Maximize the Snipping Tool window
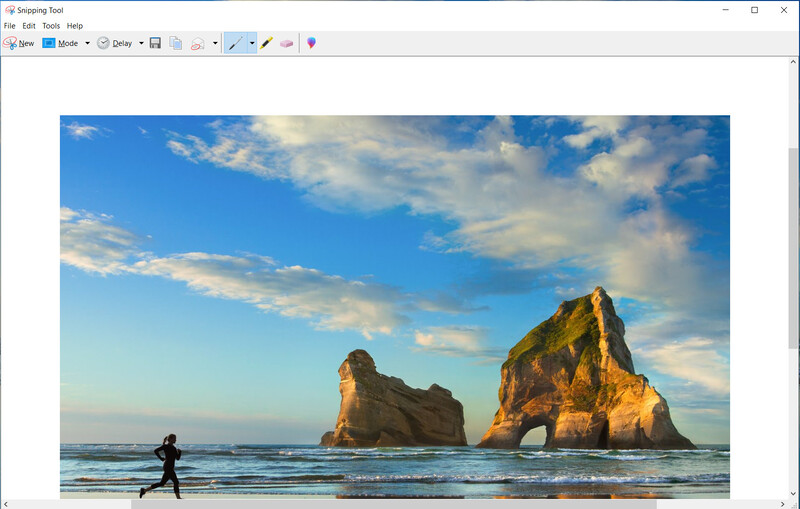Viewport: 800px width, 509px height. tap(755, 10)
